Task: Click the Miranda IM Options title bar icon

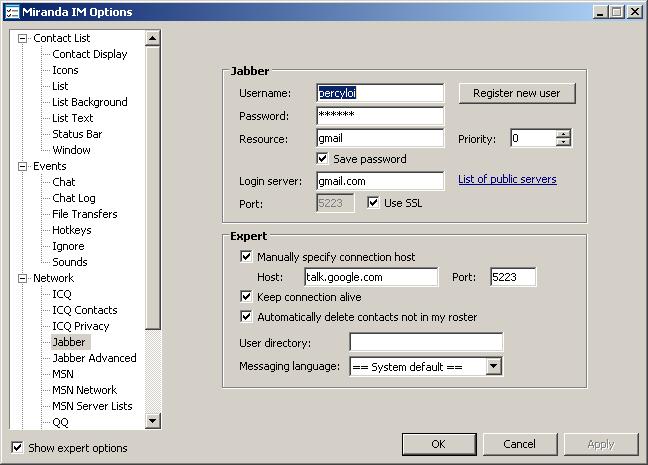Action: [x=12, y=12]
